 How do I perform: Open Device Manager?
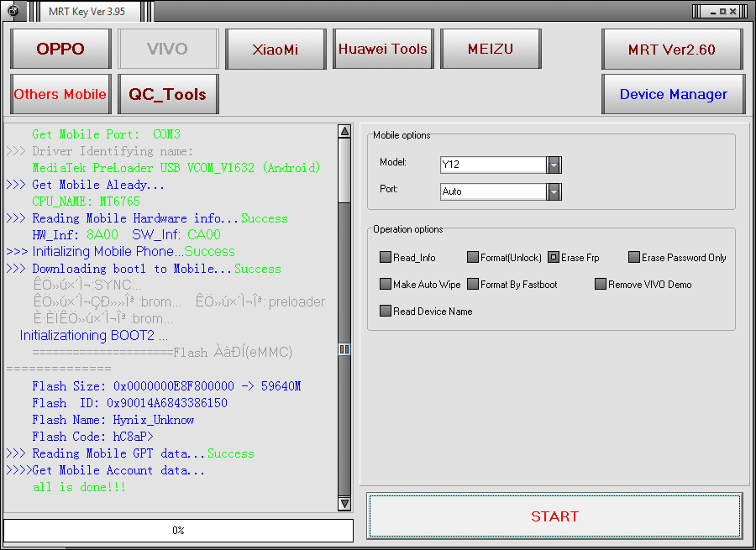point(674,94)
